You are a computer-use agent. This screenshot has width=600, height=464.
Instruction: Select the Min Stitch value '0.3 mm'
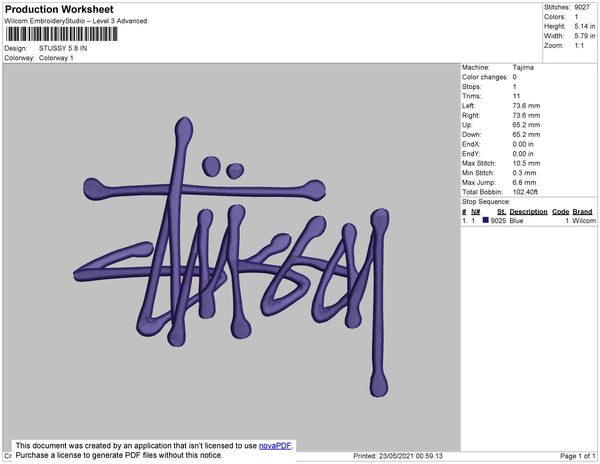coord(525,173)
